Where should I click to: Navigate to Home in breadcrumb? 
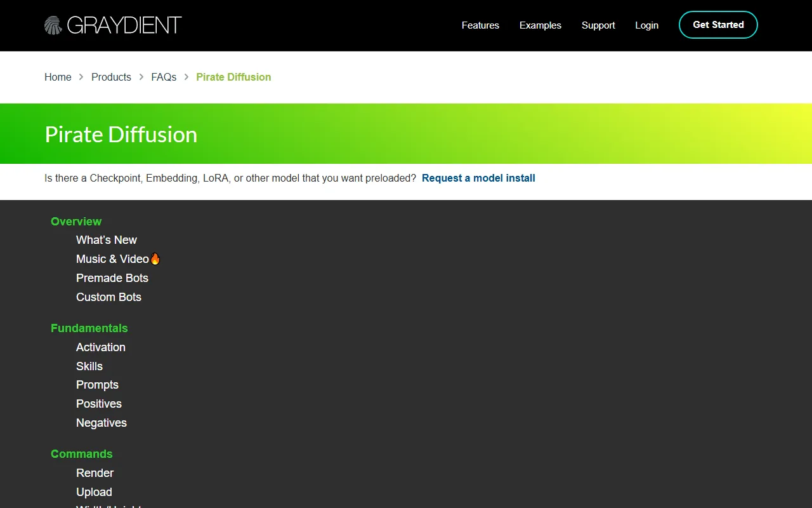[58, 77]
